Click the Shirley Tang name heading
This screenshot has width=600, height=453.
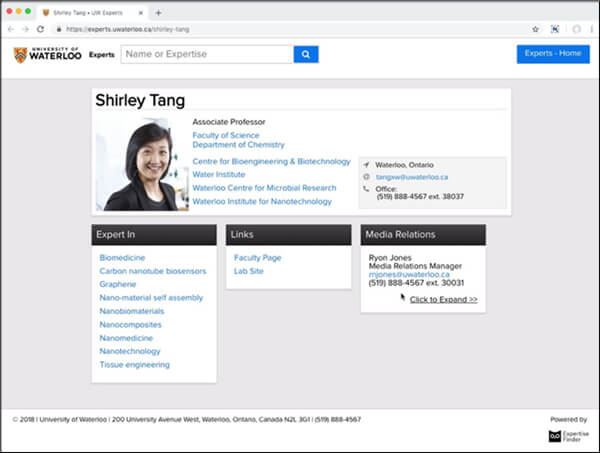pyautogui.click(x=140, y=100)
